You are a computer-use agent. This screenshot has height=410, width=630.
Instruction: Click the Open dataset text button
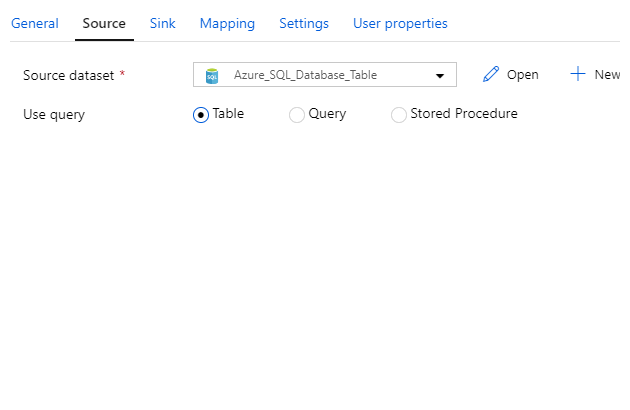[522, 75]
